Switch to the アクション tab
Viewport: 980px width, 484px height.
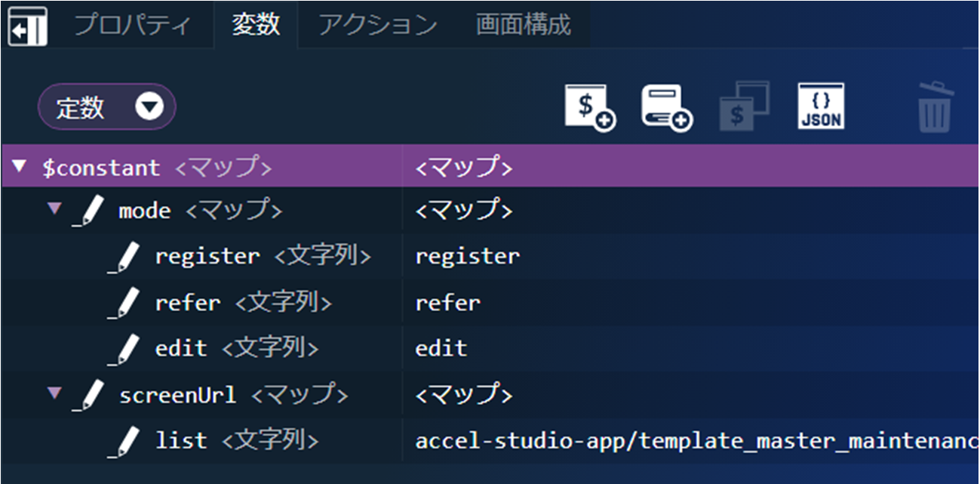[x=377, y=25]
